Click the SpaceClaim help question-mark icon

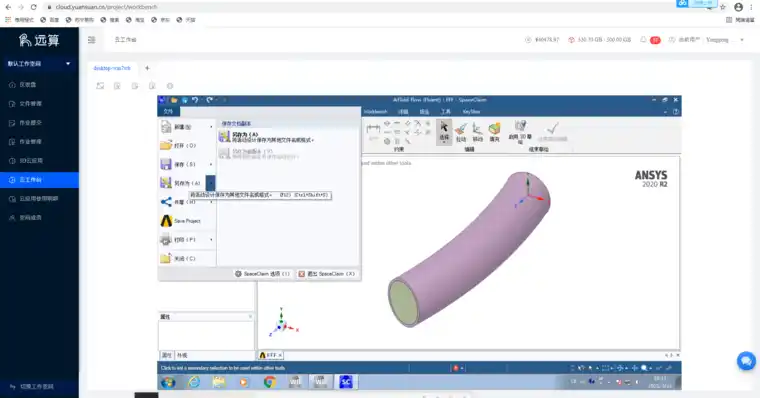pyautogui.click(x=676, y=112)
